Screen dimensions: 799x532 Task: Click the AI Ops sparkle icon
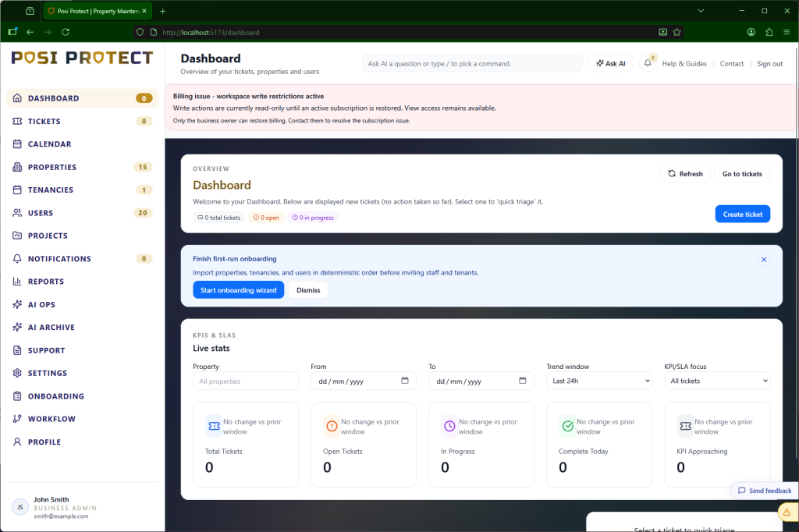[17, 304]
